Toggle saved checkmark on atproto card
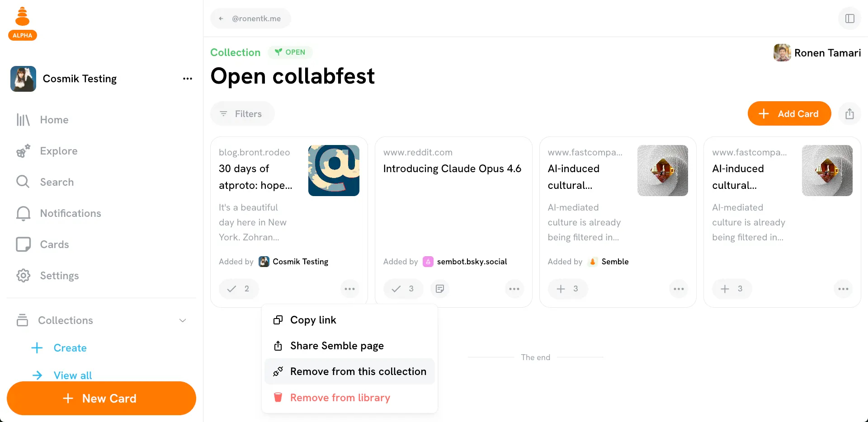 (x=238, y=289)
